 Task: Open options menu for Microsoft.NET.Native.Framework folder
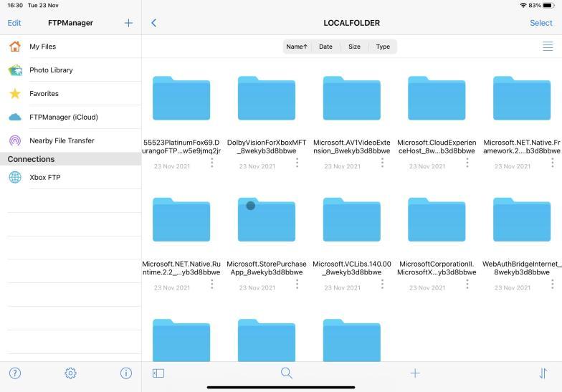(552, 163)
